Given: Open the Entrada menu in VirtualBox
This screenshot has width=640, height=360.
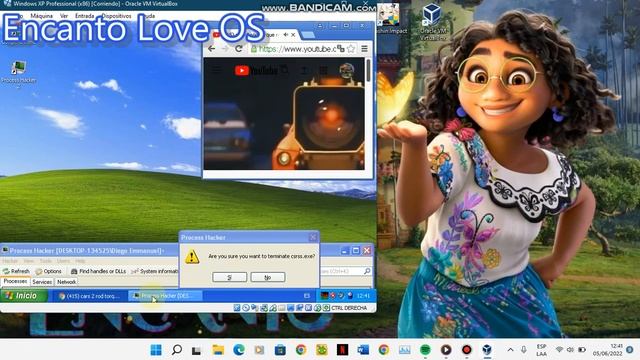Looking at the screenshot, I should (84, 16).
